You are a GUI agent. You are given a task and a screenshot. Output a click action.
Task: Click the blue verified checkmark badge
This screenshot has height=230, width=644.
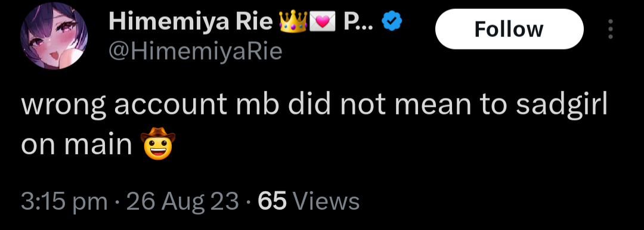392,22
